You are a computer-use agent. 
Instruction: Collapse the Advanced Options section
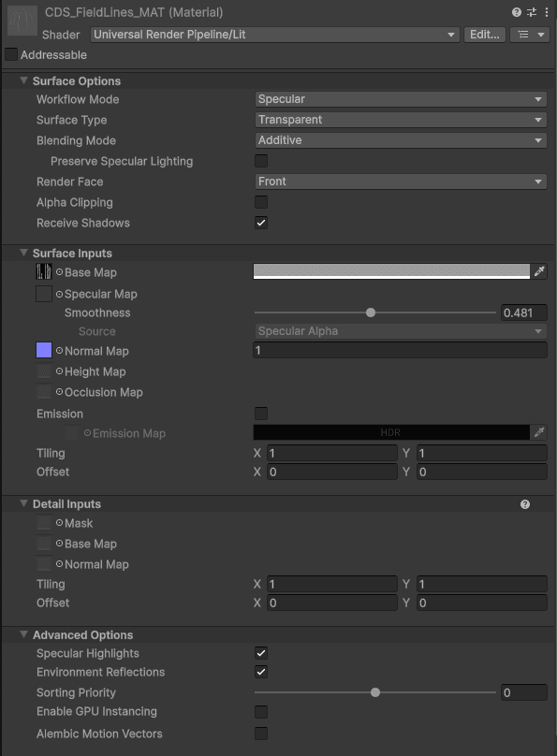click(x=23, y=634)
